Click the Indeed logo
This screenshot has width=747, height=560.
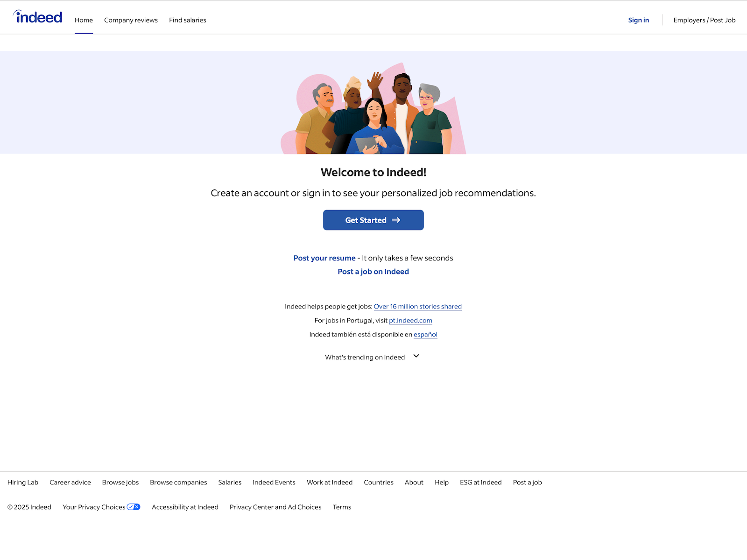coord(37,17)
